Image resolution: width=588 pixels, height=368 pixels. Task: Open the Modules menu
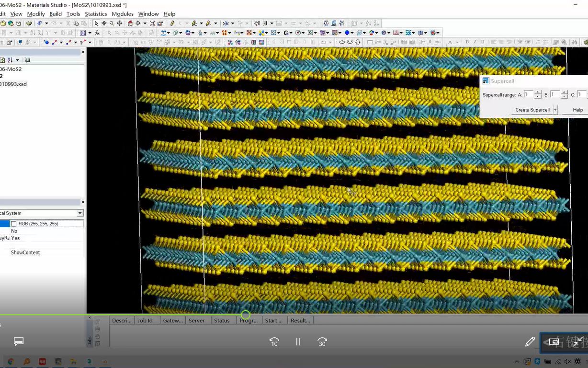[123, 14]
